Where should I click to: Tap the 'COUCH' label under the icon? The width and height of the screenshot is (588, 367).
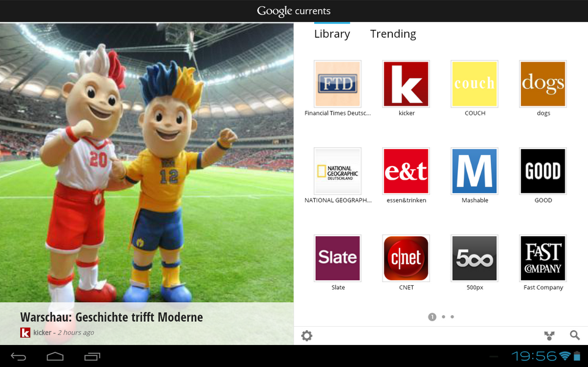tap(475, 113)
